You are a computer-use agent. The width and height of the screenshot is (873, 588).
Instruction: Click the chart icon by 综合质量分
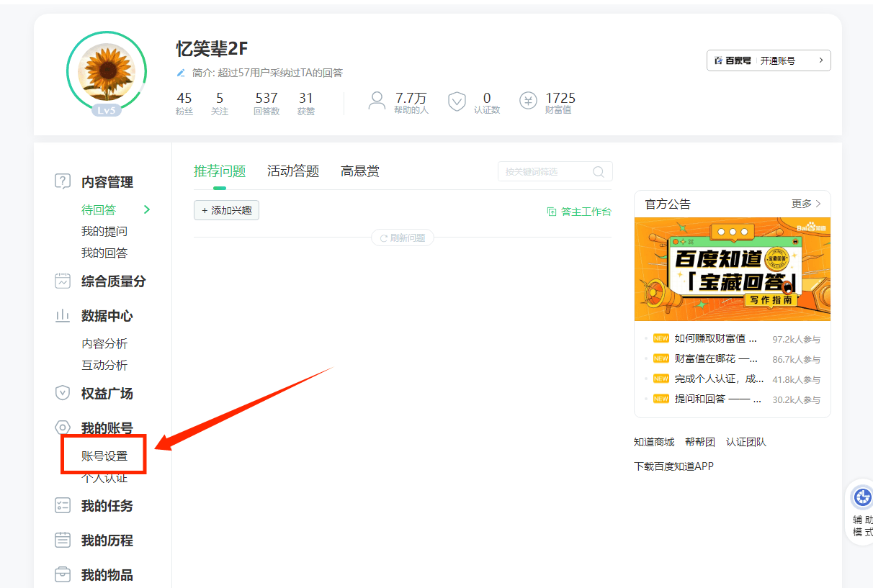[x=63, y=281]
